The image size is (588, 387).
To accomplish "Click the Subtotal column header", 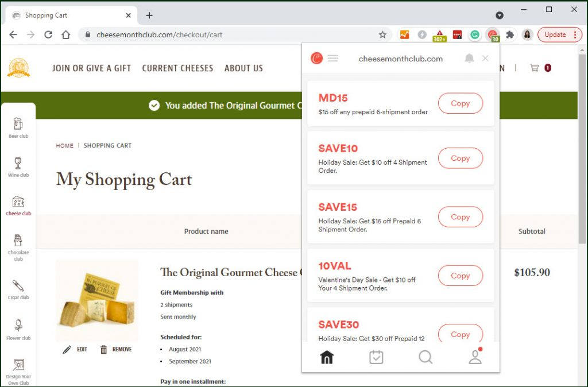I will 532,231.
